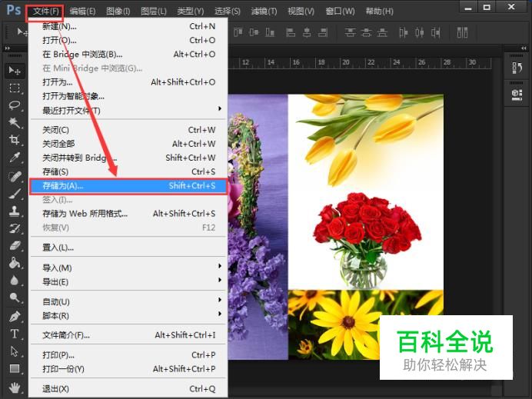Select the Eyedropper tool
Image resolution: width=532 pixels, height=399 pixels.
pos(15,158)
